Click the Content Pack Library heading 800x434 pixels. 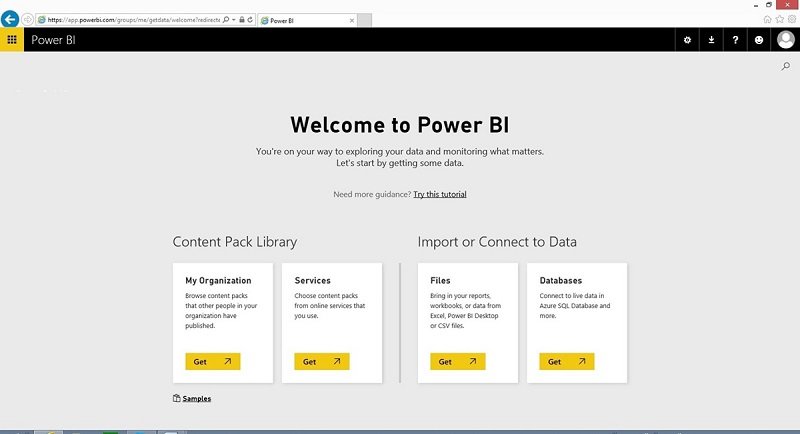tap(235, 242)
